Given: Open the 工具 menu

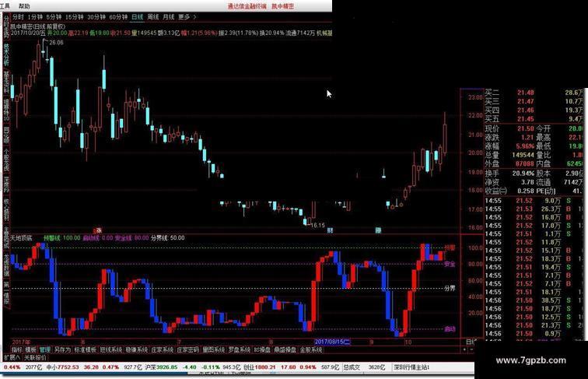Looking at the screenshot, I should [5, 6].
